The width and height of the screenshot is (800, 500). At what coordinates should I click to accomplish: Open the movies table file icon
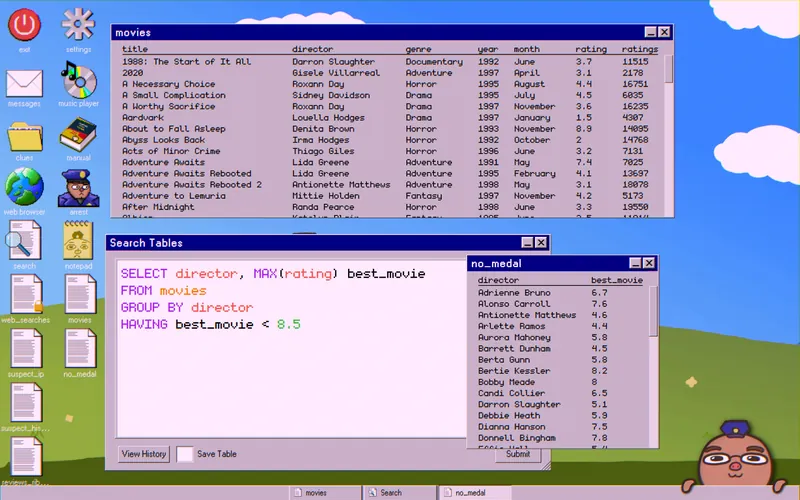[80, 294]
